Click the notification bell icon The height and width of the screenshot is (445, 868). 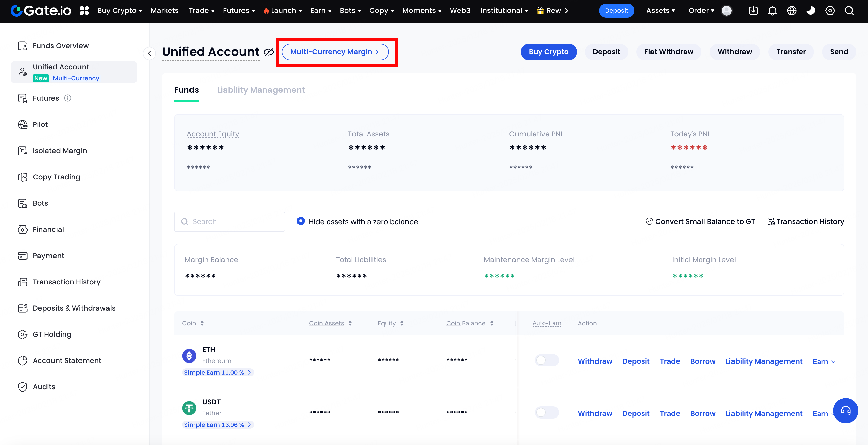(x=772, y=11)
